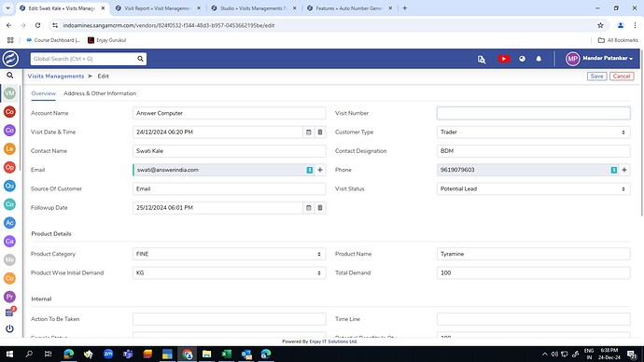Open notifications bell icon
644x362 pixels.
[539, 59]
